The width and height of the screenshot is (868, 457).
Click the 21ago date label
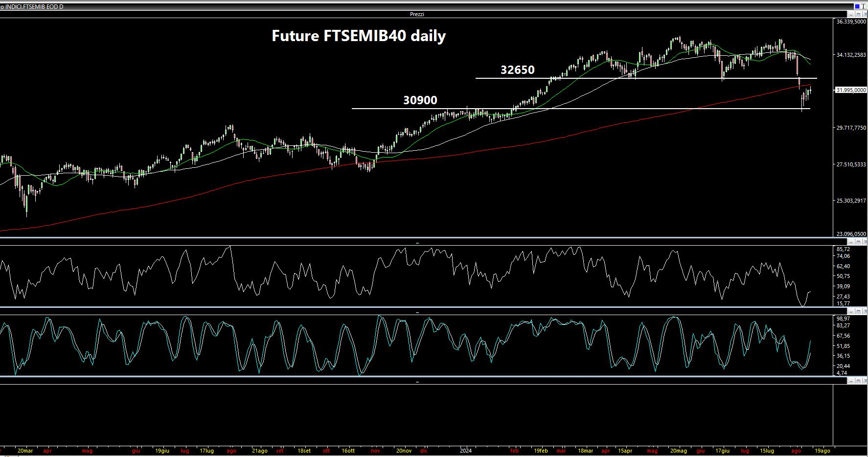(259, 451)
